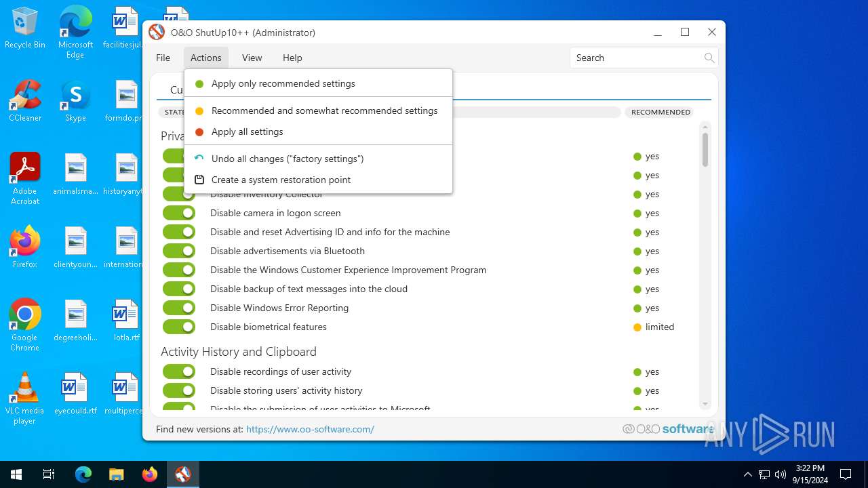
Task: Click the Activity History and Clipboard heading
Action: [239, 351]
